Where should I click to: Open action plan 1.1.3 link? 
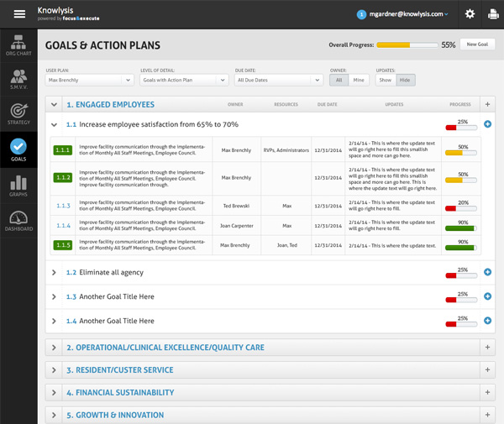[x=63, y=205]
